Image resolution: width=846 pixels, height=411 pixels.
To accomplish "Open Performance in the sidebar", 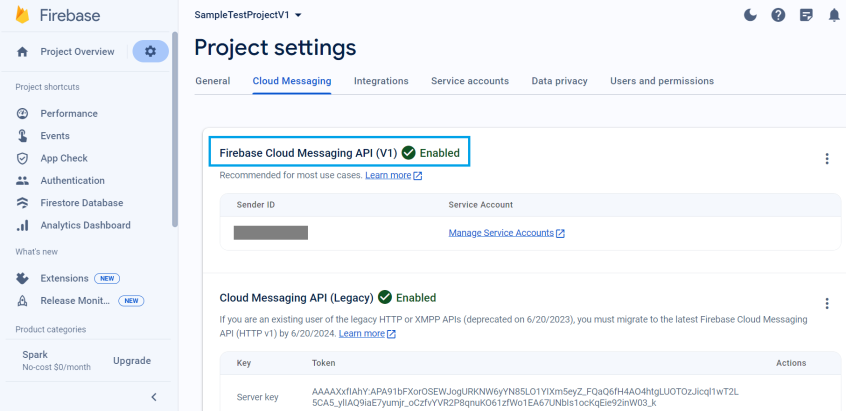I will (69, 113).
